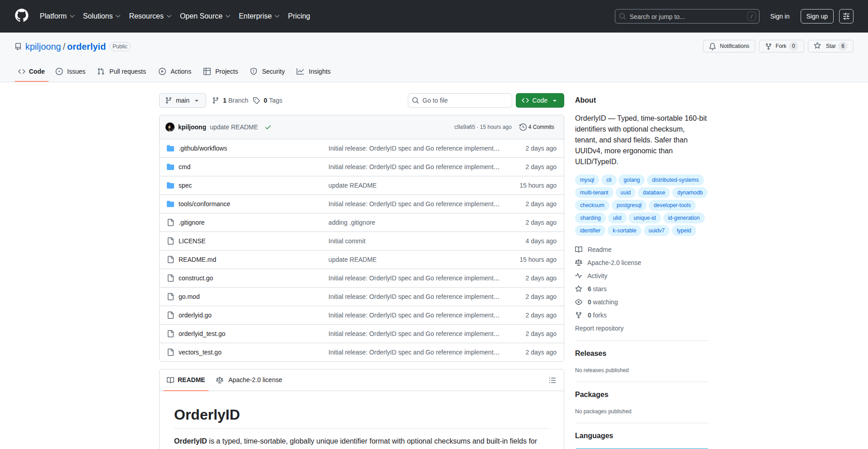The image size is (868, 449).
Task: Click the Pricing link
Action: pyautogui.click(x=299, y=16)
